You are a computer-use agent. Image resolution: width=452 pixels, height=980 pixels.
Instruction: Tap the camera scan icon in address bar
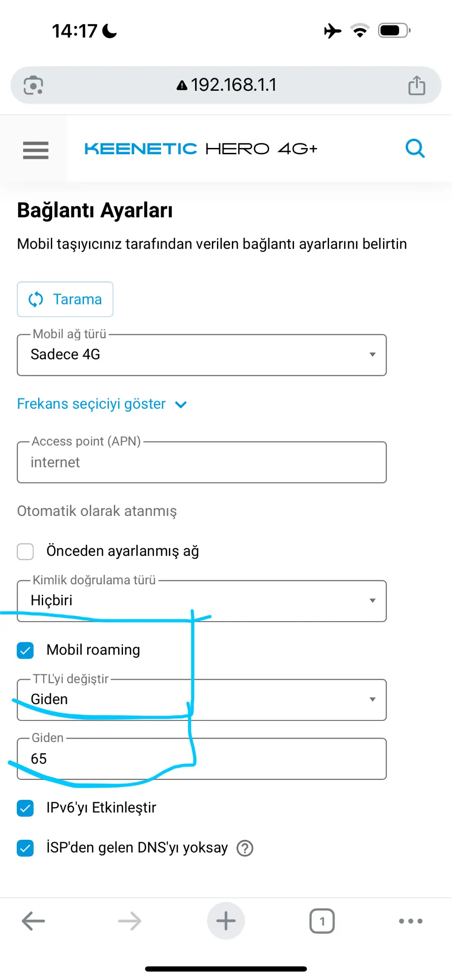coord(34,85)
